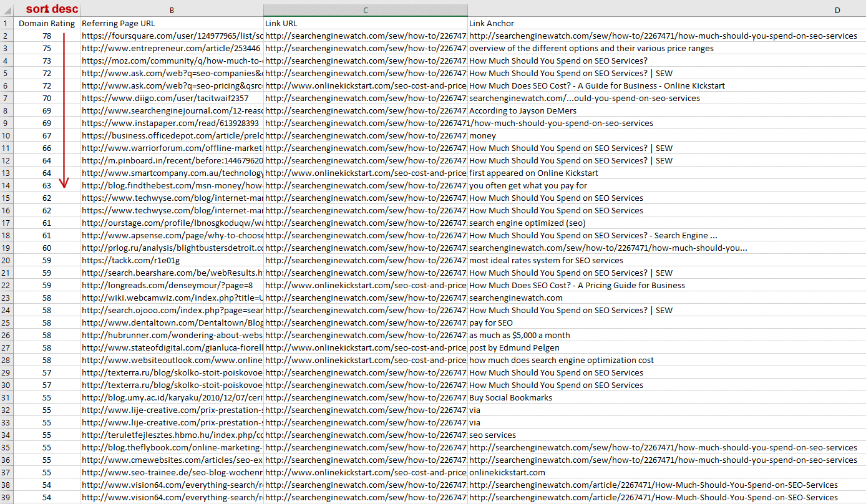The width and height of the screenshot is (866, 504).
Task: Click the longreads.com referring URL cell
Action: [x=172, y=285]
